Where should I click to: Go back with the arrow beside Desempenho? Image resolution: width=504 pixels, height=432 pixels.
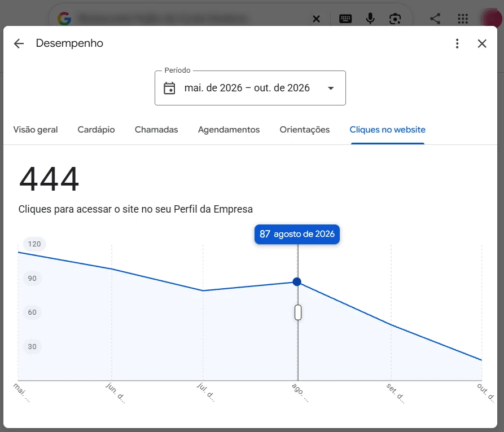coord(19,43)
